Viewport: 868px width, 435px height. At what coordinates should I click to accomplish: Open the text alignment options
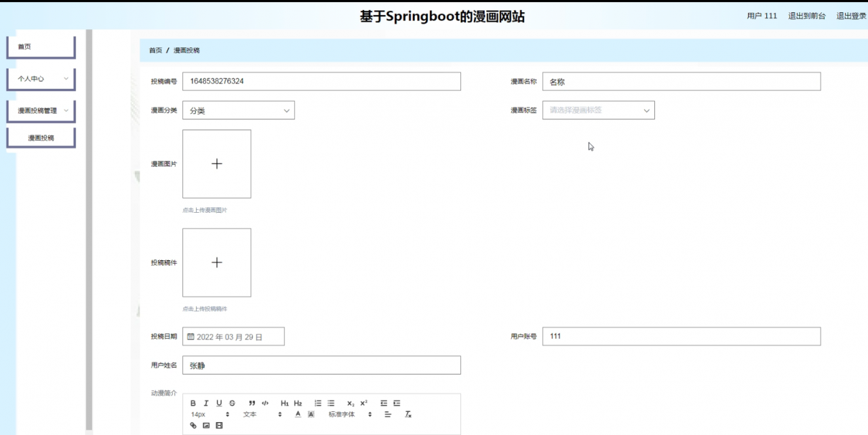point(388,414)
